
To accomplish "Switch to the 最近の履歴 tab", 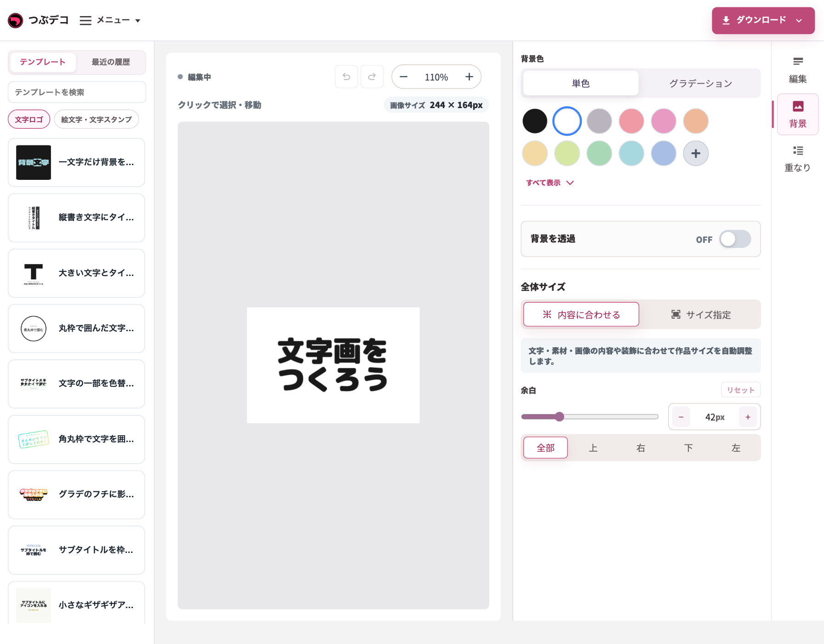I will click(x=111, y=62).
